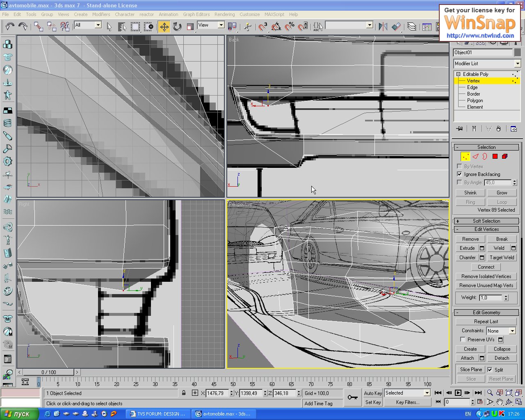Switch to Polygon sub-object selection icon

coord(495,156)
